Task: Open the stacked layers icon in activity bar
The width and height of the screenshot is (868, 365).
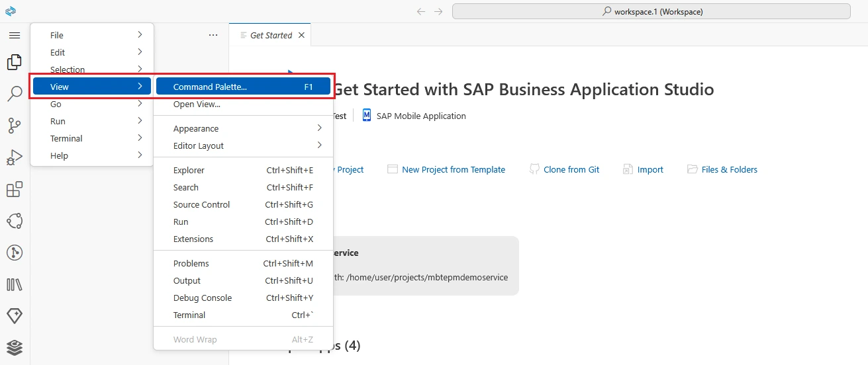Action: pyautogui.click(x=14, y=348)
